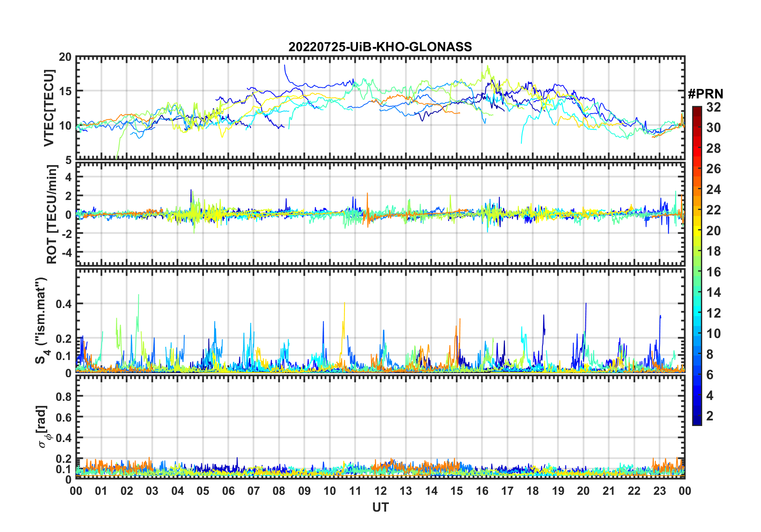The width and height of the screenshot is (761, 532).
Task: Click ROT axis tick label 0
Action: [68, 215]
